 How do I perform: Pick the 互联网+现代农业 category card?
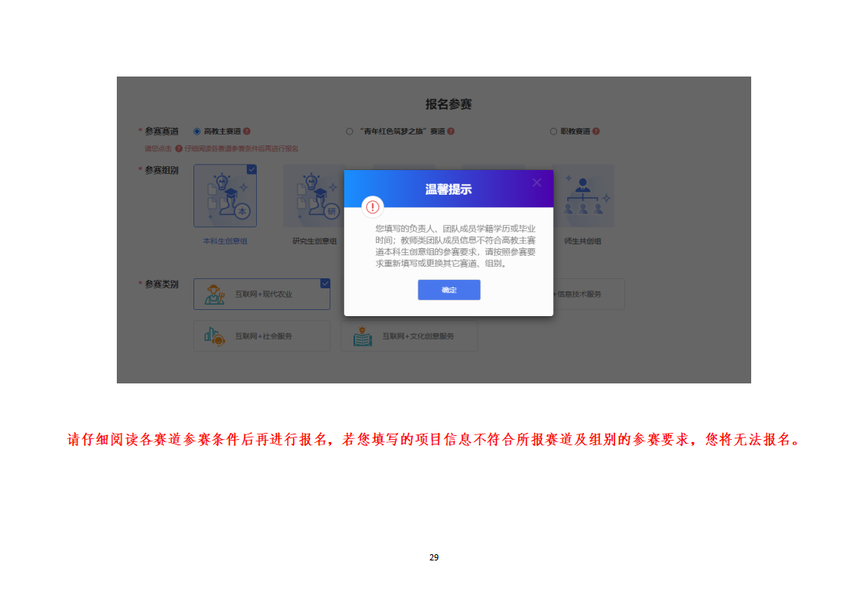(x=261, y=294)
